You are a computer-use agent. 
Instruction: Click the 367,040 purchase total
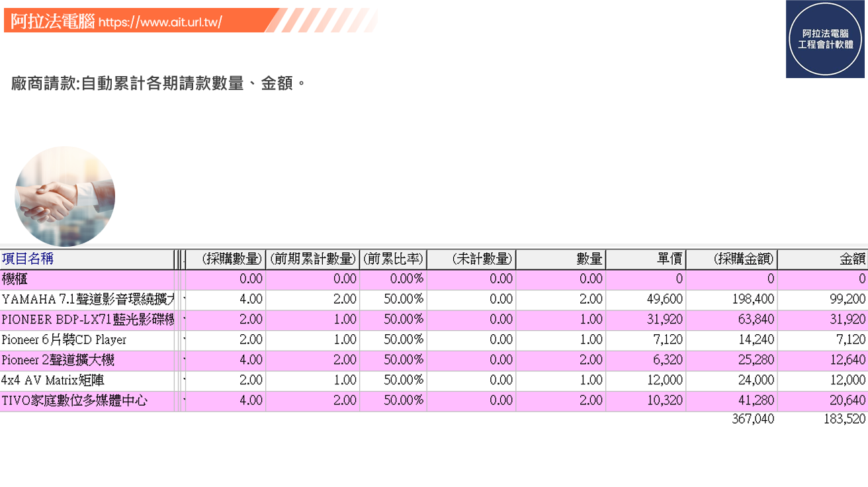[x=753, y=420]
